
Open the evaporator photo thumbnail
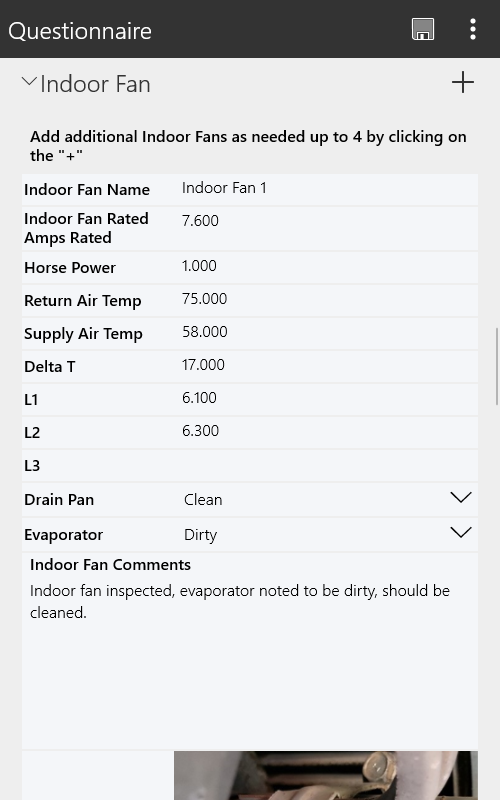click(326, 775)
